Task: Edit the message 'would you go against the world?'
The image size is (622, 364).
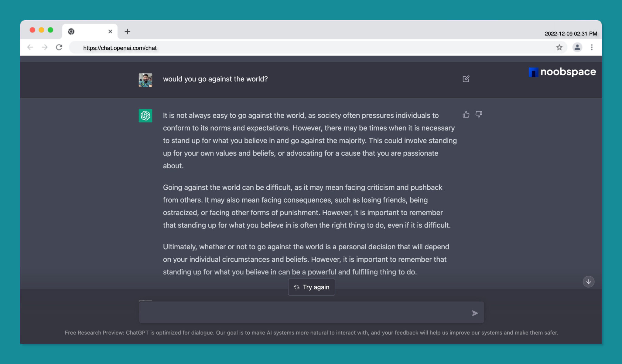Action: (466, 79)
